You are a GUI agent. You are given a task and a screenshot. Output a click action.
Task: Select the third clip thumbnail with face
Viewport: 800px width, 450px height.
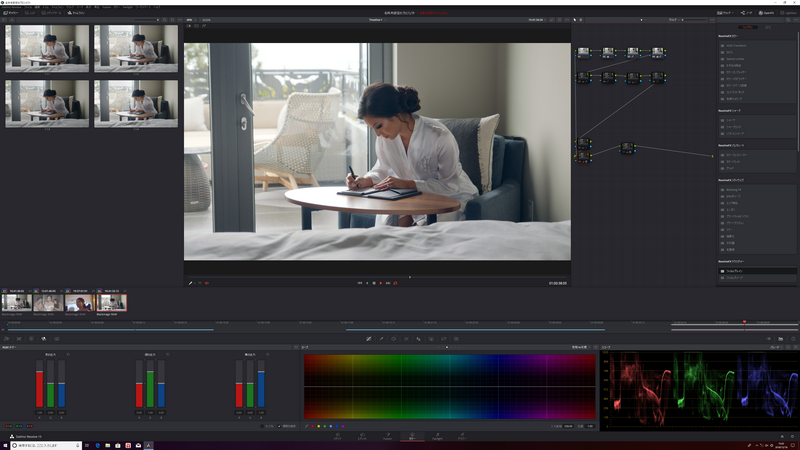pyautogui.click(x=79, y=303)
